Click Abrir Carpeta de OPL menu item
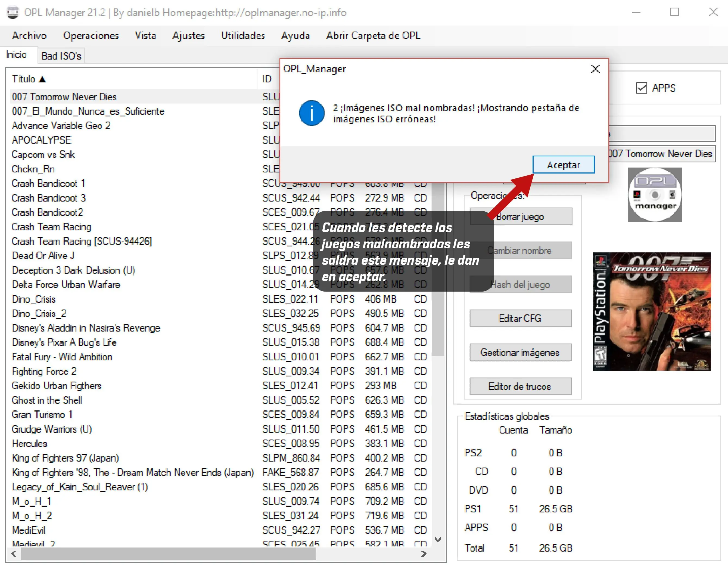Screen dimensions: 728x566 373,35
